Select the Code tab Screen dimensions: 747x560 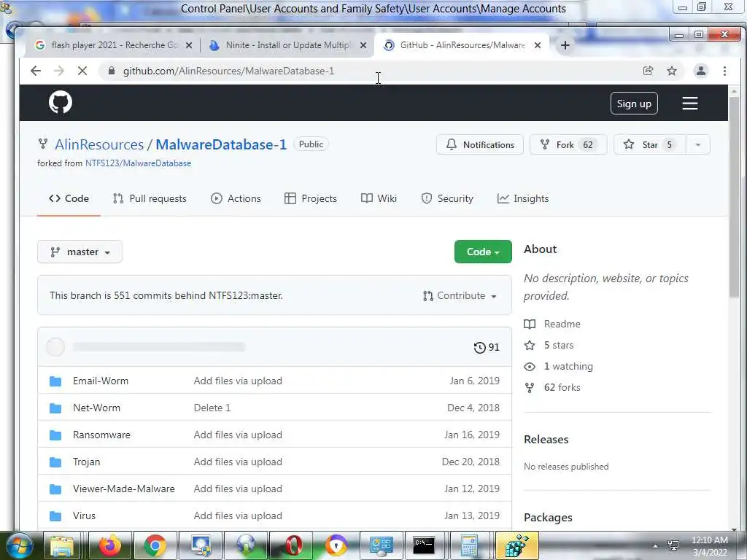(x=69, y=198)
